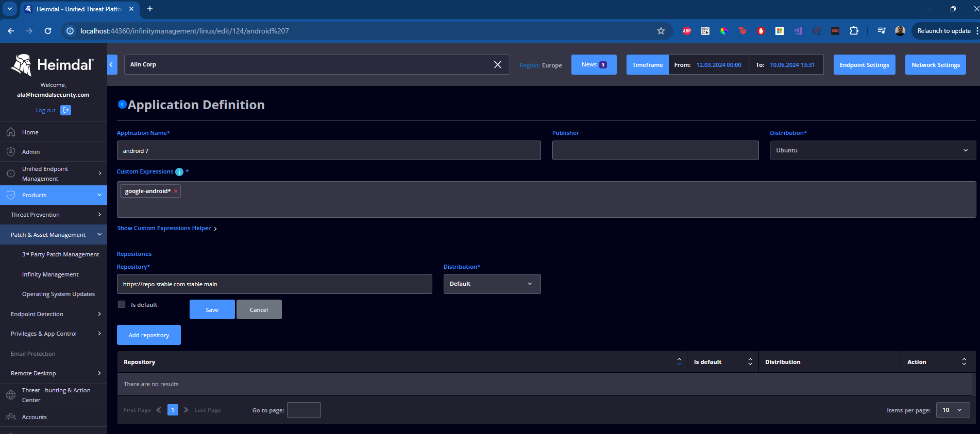Sort table by Repository column
The image size is (980, 434).
pos(679,362)
